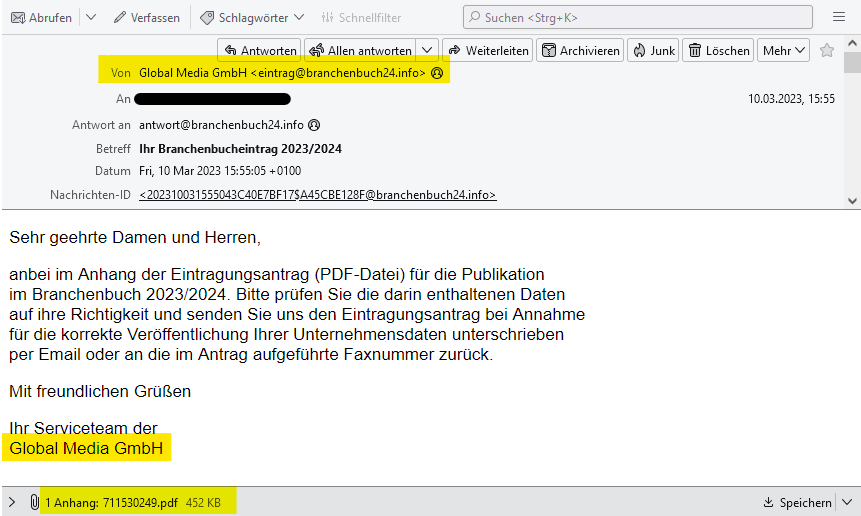This screenshot has height=516, width=861.
Task: Open the hamburger application menu
Action: (x=838, y=17)
